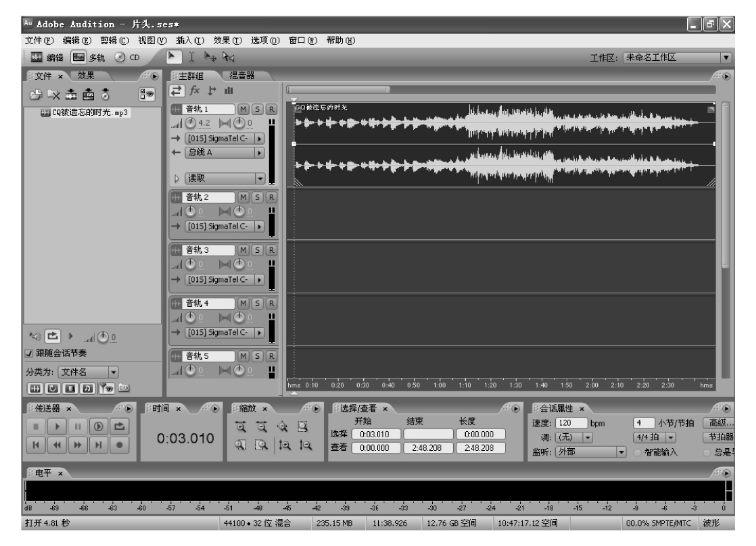Arm track 音轨 1 for recording (R)
Image resolution: width=756 pixels, height=546 pixels.
(x=271, y=109)
